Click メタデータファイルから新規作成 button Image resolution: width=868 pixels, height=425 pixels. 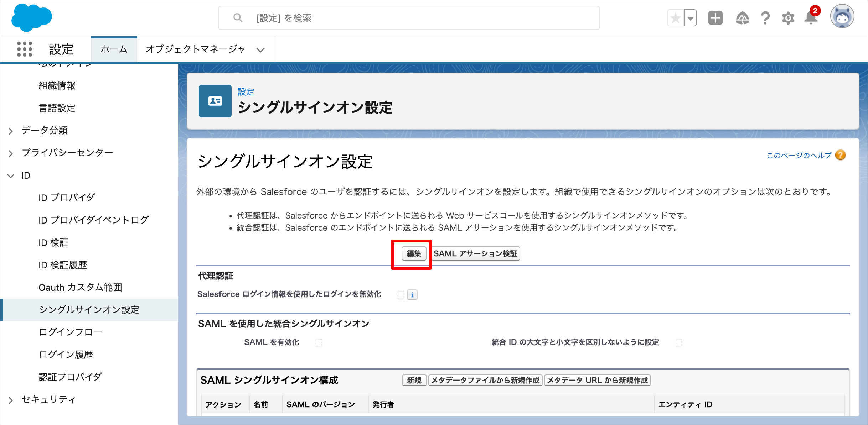[485, 380]
